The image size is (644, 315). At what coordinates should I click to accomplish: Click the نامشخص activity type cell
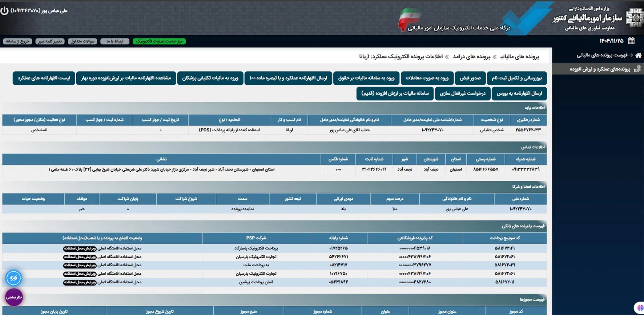pyautogui.click(x=39, y=130)
